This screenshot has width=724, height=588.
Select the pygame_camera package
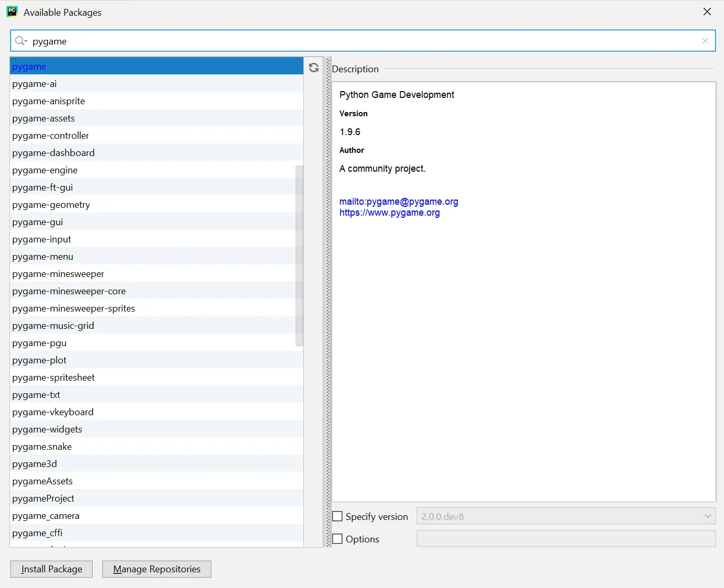(x=157, y=516)
